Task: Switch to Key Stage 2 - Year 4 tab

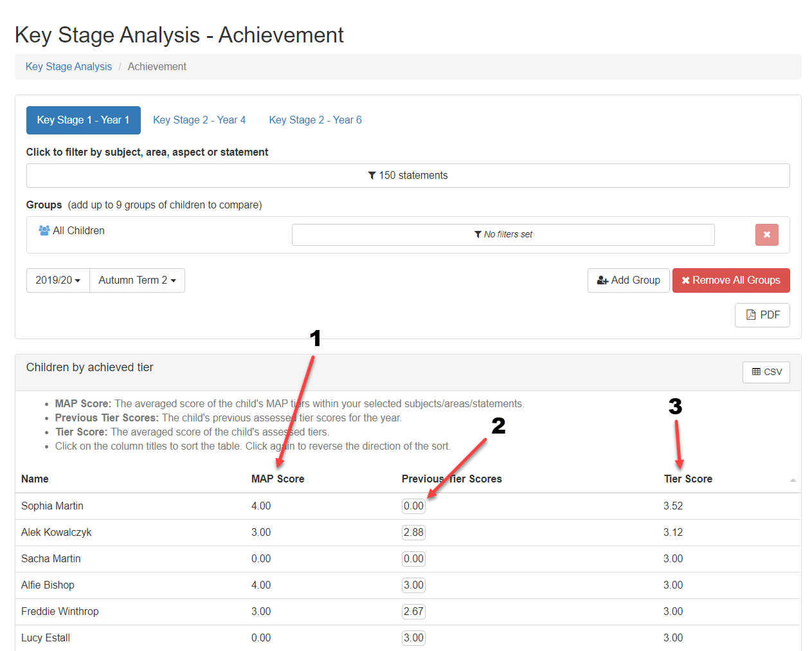Action: pyautogui.click(x=199, y=120)
